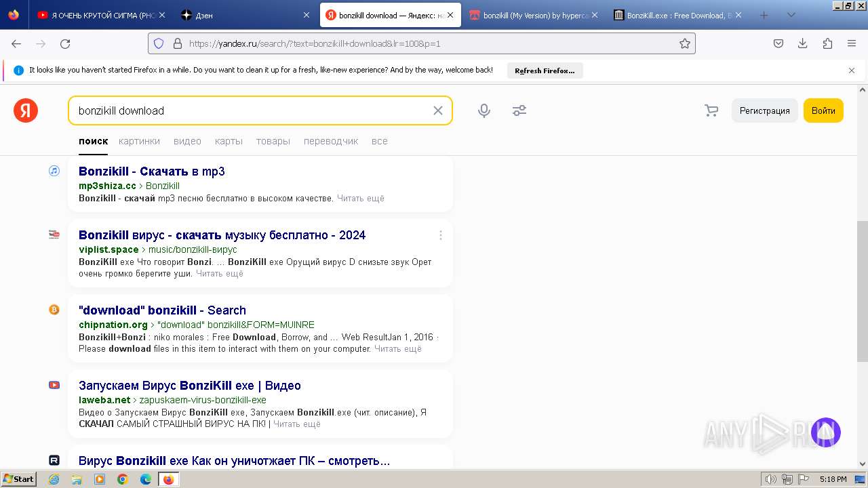Open new tab with plus icon
The image size is (868, 488).
[764, 15]
